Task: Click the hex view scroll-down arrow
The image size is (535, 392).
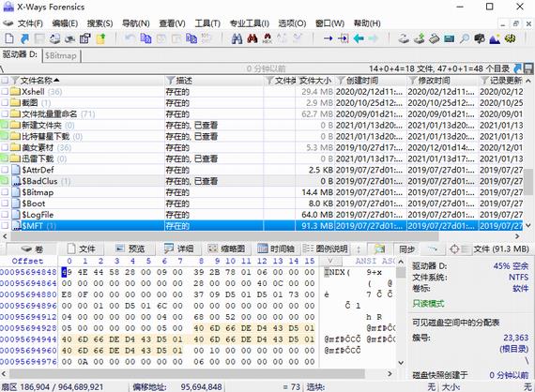Action: [402, 363]
